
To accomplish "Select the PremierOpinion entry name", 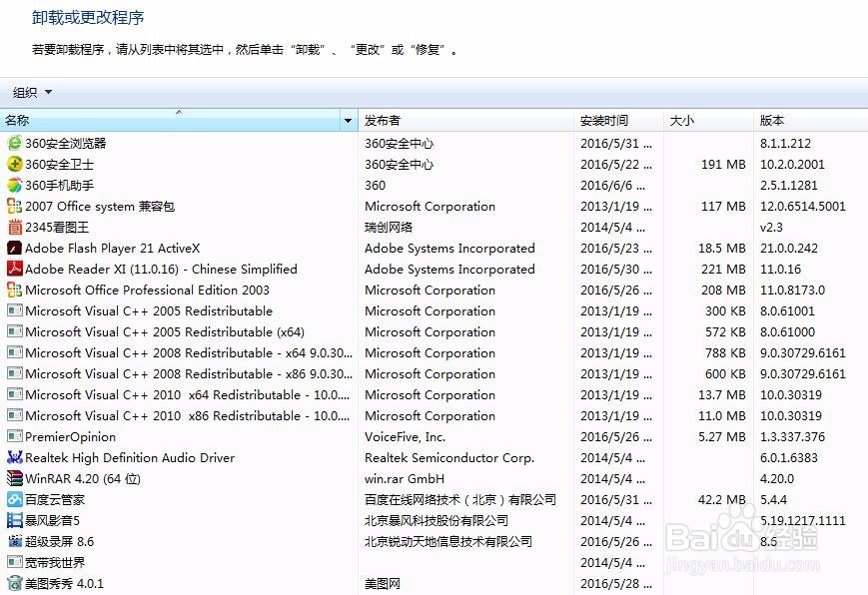I will [x=70, y=436].
